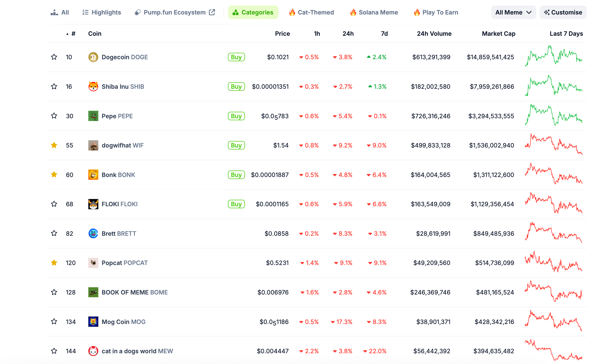Image resolution: width=614 pixels, height=364 pixels.
Task: Click the pill icon beside Pump.fun Ecosystem
Action: [x=137, y=12]
